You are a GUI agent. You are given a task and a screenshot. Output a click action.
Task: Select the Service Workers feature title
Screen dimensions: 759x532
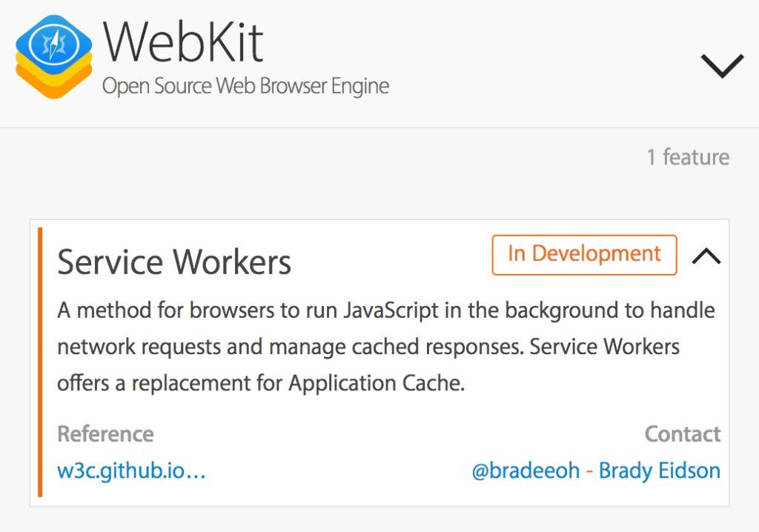click(174, 262)
